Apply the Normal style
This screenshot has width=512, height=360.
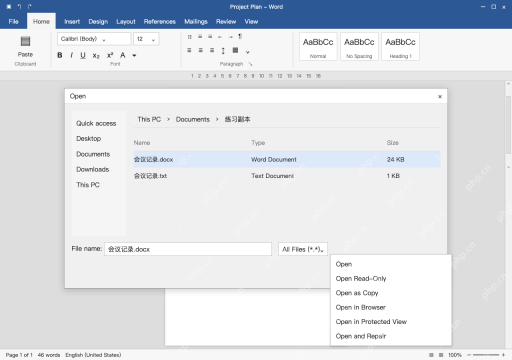pyautogui.click(x=318, y=47)
